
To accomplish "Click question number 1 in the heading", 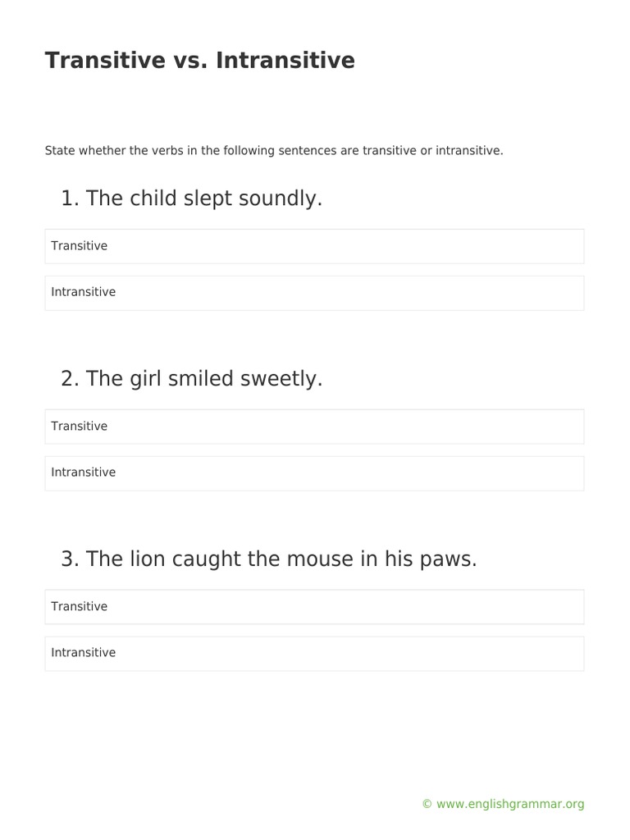I will 70,199.
